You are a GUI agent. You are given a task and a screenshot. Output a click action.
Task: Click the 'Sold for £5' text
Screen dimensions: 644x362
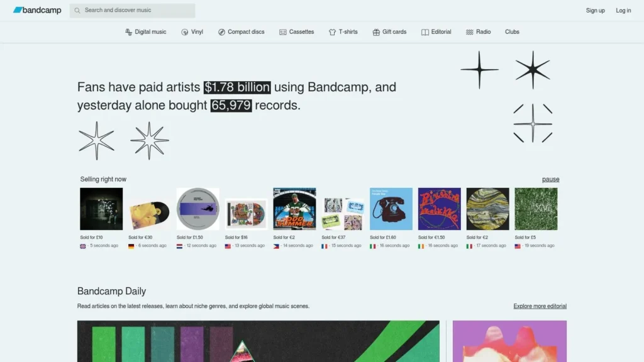tap(525, 238)
